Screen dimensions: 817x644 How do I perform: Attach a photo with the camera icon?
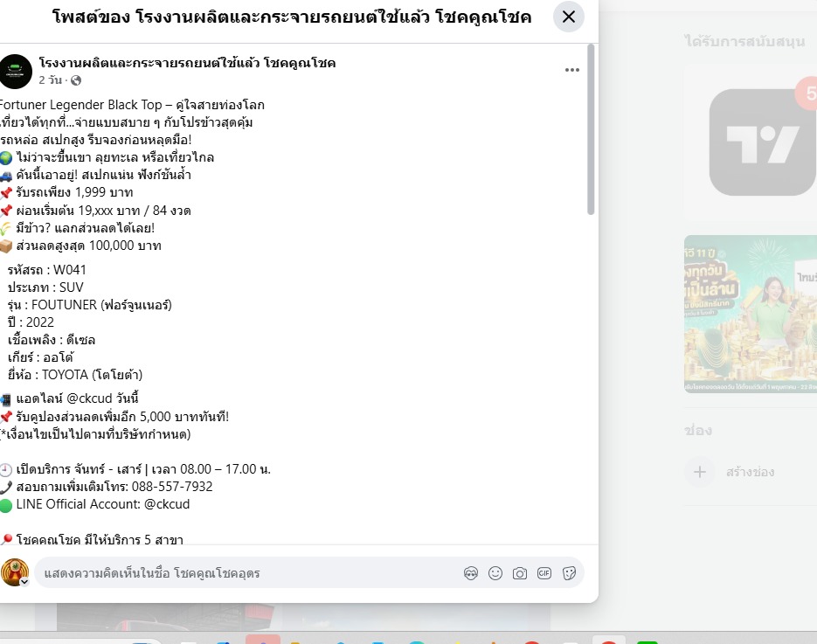520,574
